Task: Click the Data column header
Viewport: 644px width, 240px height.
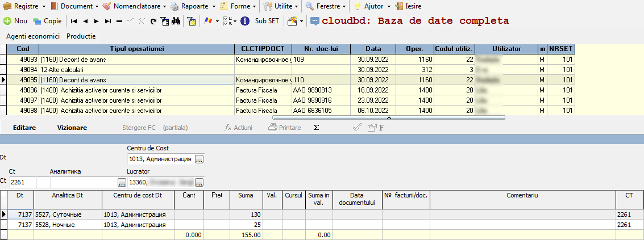Action: [373, 49]
